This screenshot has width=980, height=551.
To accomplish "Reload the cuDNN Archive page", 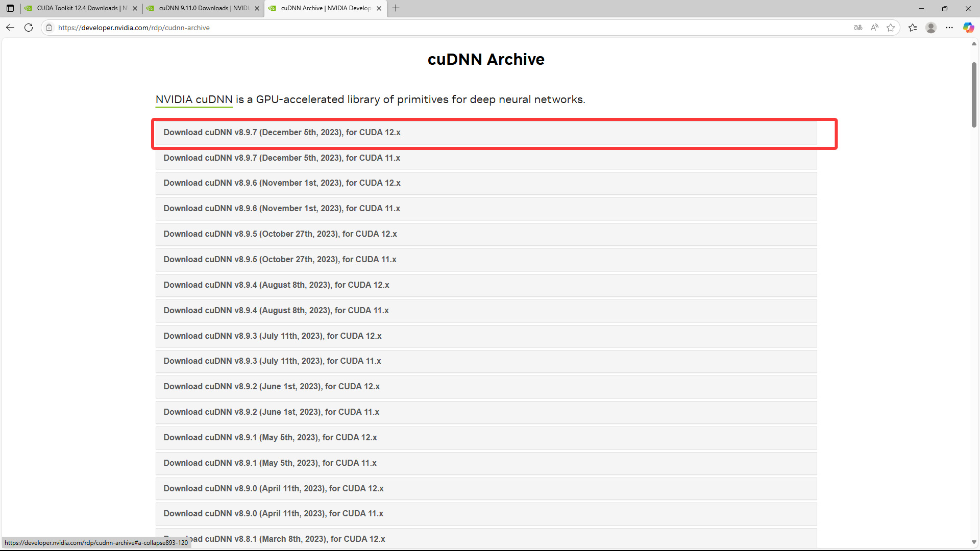I will coord(29,28).
